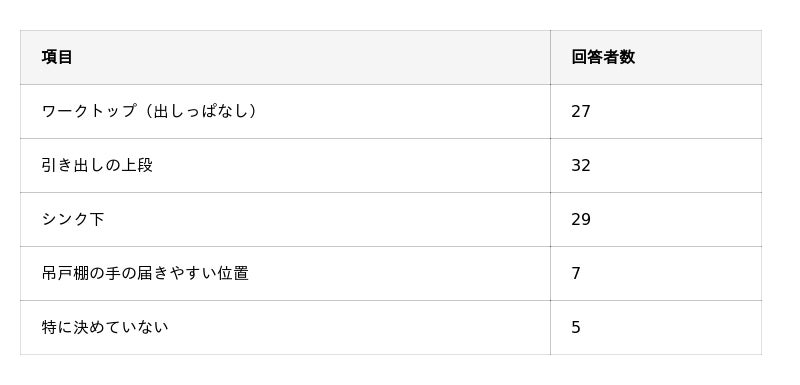This screenshot has width=800, height=385.
Task: Click the word 位置 in fourth row
Action: point(233,274)
